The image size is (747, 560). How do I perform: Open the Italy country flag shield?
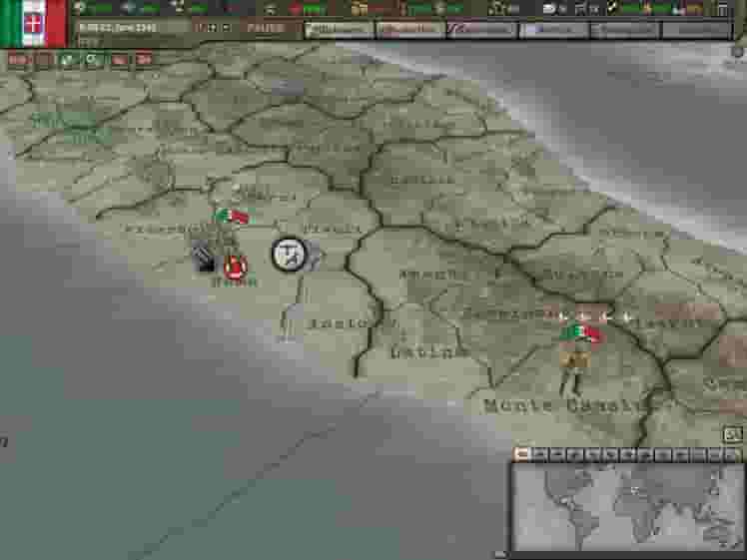33,23
